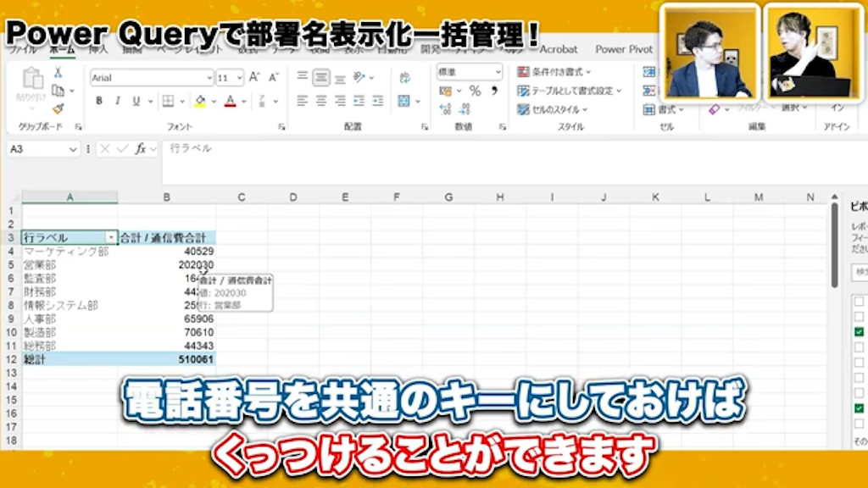Open the fill color bucket icon
The image size is (868, 488).
coord(199,100)
